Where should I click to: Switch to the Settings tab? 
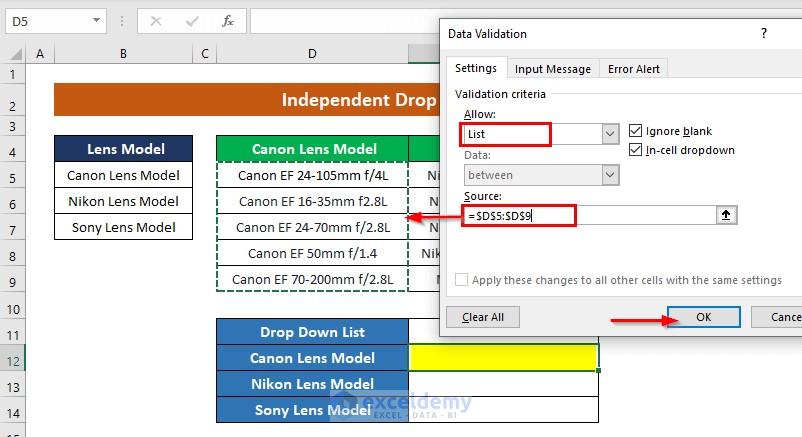point(476,68)
